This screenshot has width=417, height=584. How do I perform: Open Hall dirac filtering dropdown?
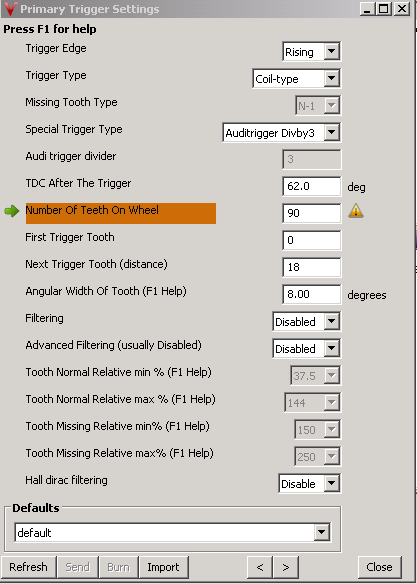pos(309,483)
